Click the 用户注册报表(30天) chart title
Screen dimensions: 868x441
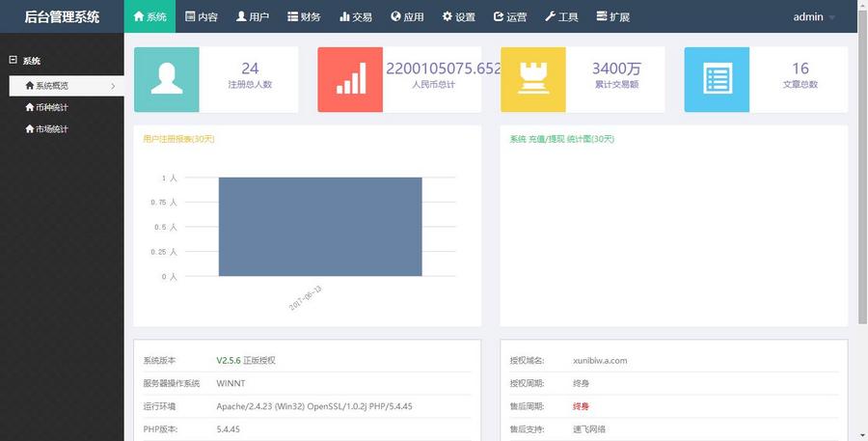coord(178,139)
